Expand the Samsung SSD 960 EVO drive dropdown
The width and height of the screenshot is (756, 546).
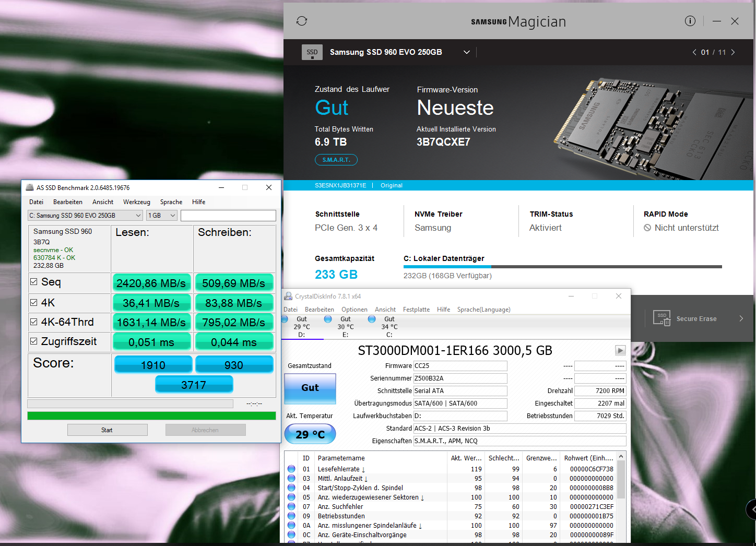click(467, 52)
